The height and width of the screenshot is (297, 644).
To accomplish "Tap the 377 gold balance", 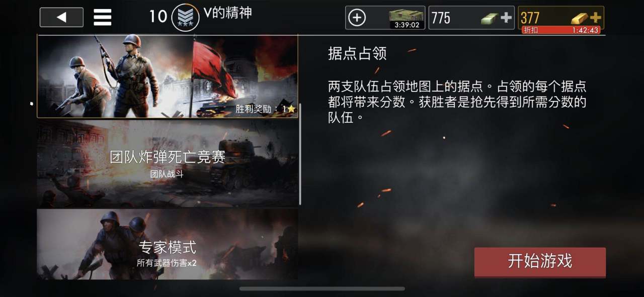I will tap(530, 18).
